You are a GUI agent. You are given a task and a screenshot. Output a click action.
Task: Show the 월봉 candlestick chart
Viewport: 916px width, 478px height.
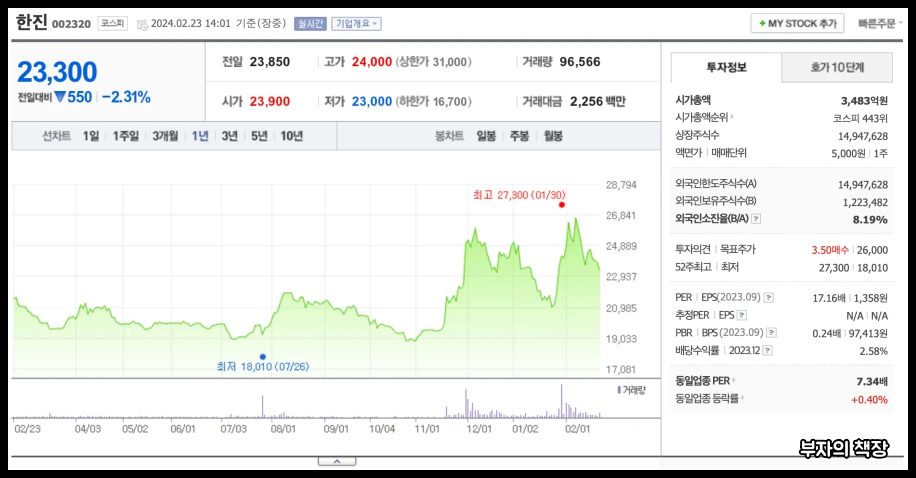[553, 136]
